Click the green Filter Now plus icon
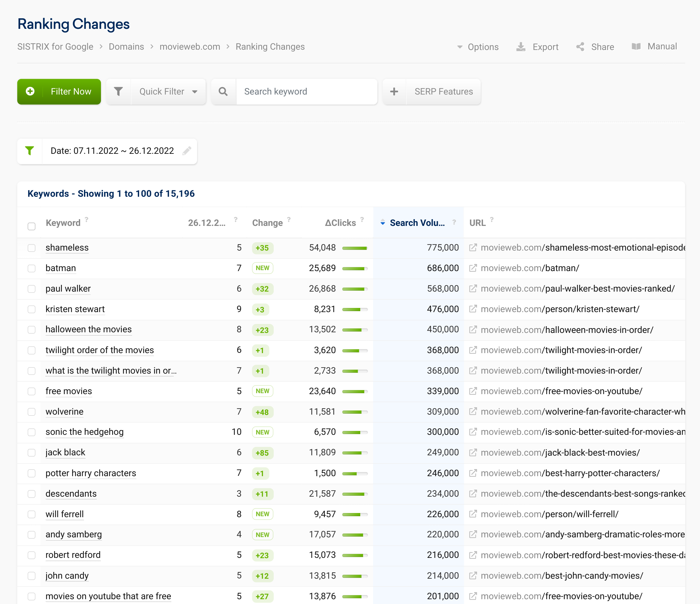 pyautogui.click(x=30, y=91)
